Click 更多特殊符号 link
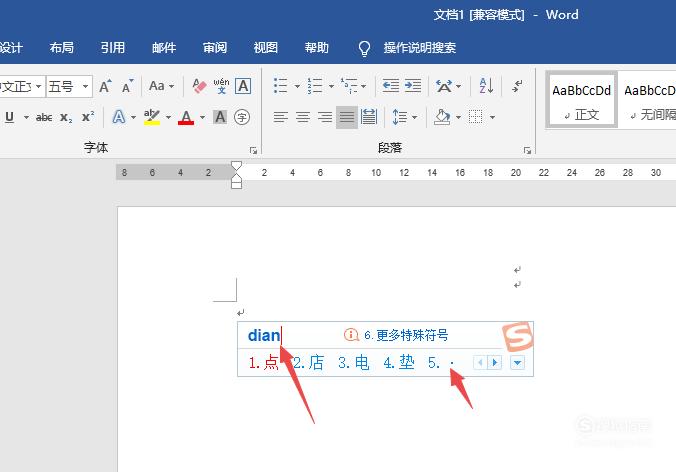Image resolution: width=676 pixels, height=472 pixels. [406, 335]
